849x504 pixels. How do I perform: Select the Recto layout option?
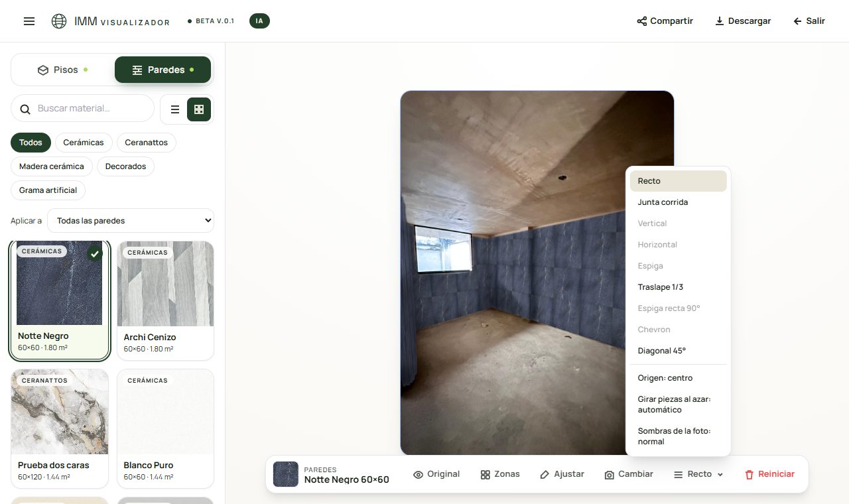[x=678, y=181]
